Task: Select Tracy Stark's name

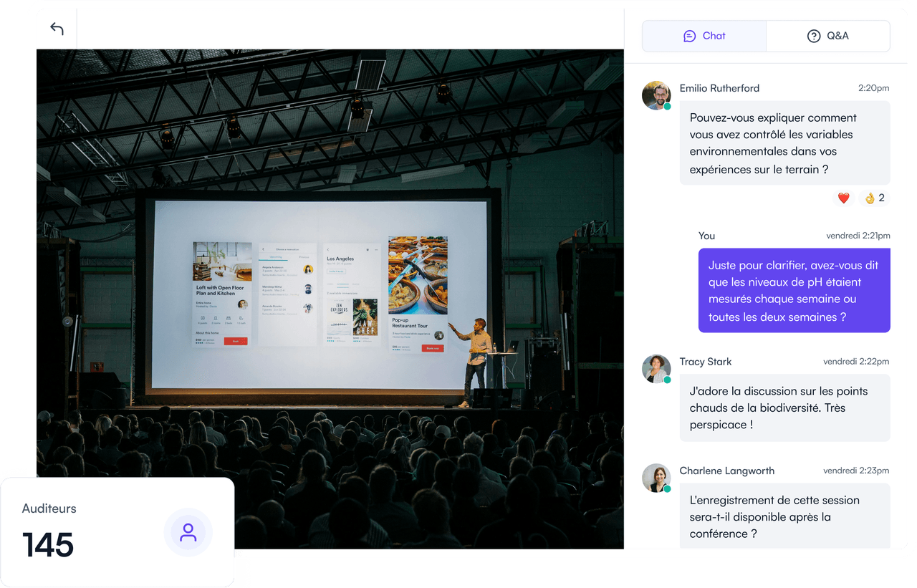Action: pos(705,362)
